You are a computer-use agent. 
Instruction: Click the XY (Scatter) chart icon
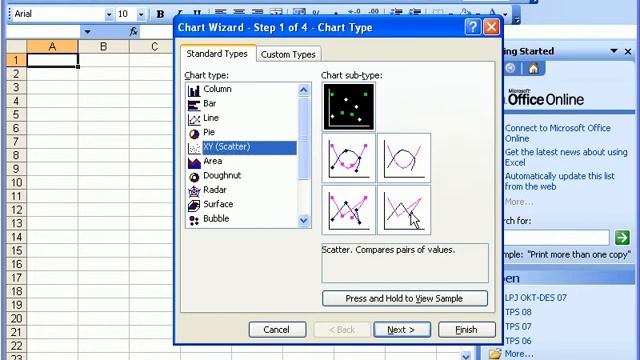point(194,148)
